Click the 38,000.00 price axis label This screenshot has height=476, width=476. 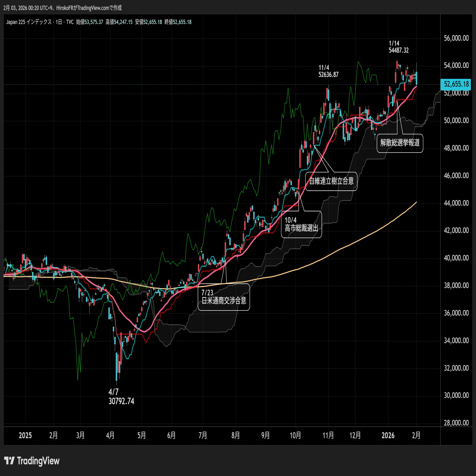coord(456,285)
